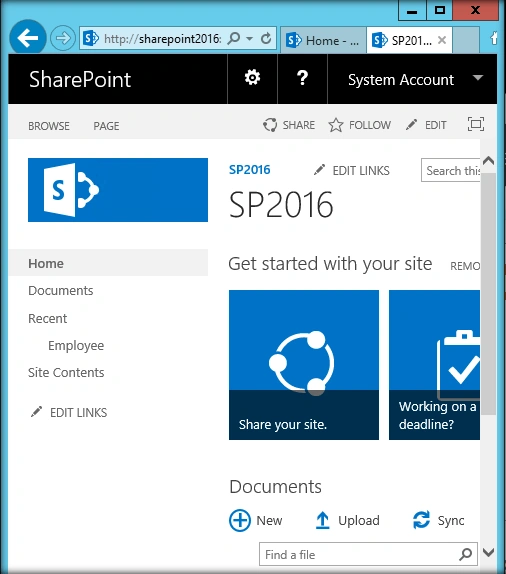Image resolution: width=506 pixels, height=574 pixels.
Task: Refresh the page with the reload icon
Action: tap(267, 38)
